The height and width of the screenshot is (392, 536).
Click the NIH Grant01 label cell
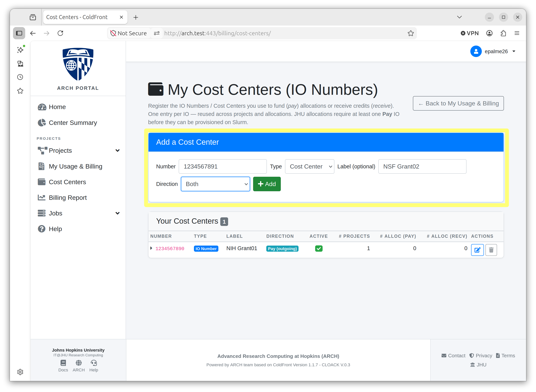(242, 248)
